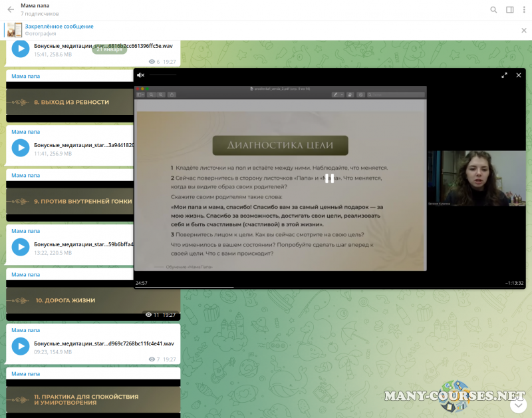Open search in the Мама папа channel

tap(493, 10)
